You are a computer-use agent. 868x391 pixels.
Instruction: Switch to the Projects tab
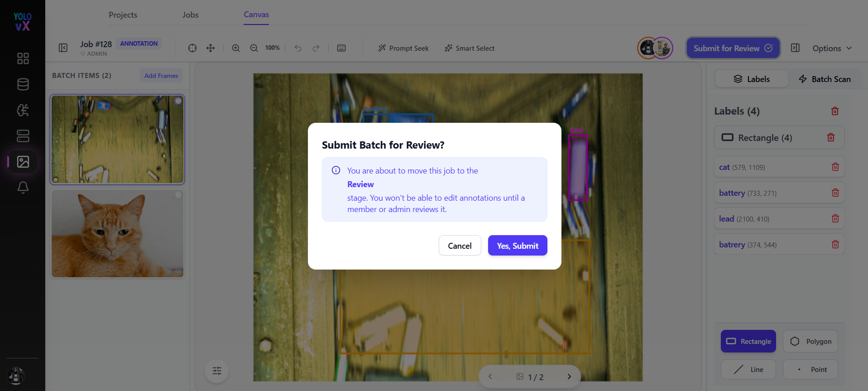pos(123,14)
